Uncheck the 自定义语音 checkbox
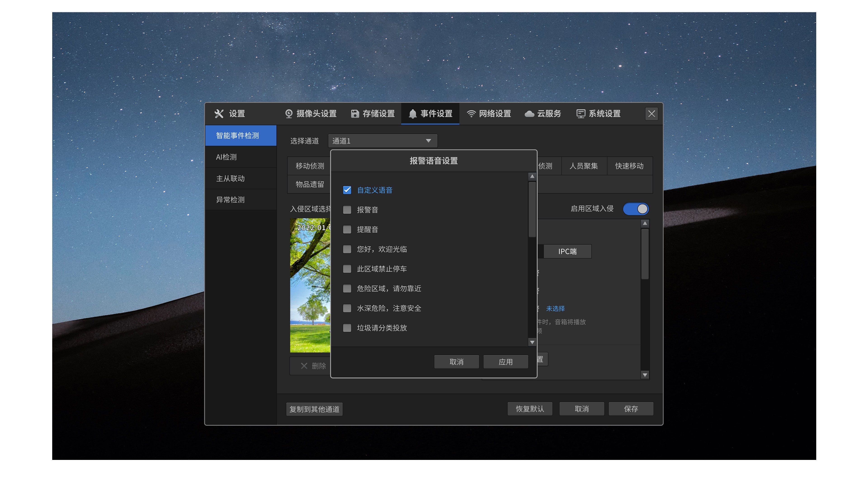 click(x=347, y=190)
